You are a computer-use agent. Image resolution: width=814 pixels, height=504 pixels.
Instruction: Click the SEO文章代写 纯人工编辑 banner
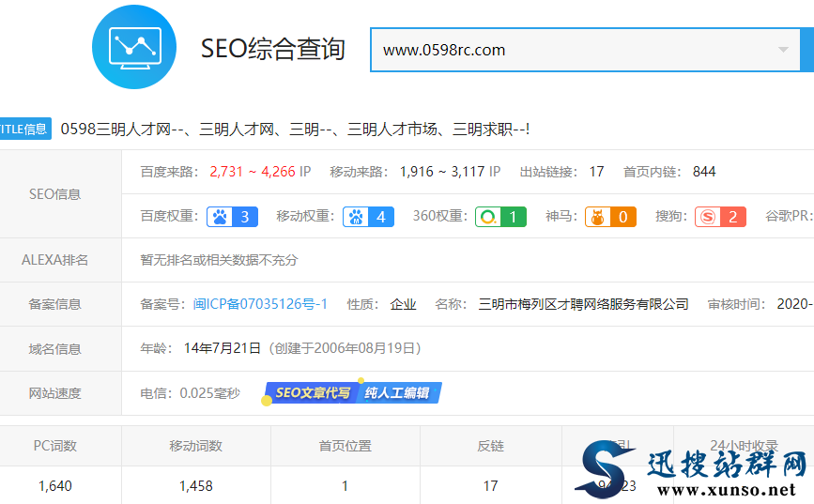[353, 393]
